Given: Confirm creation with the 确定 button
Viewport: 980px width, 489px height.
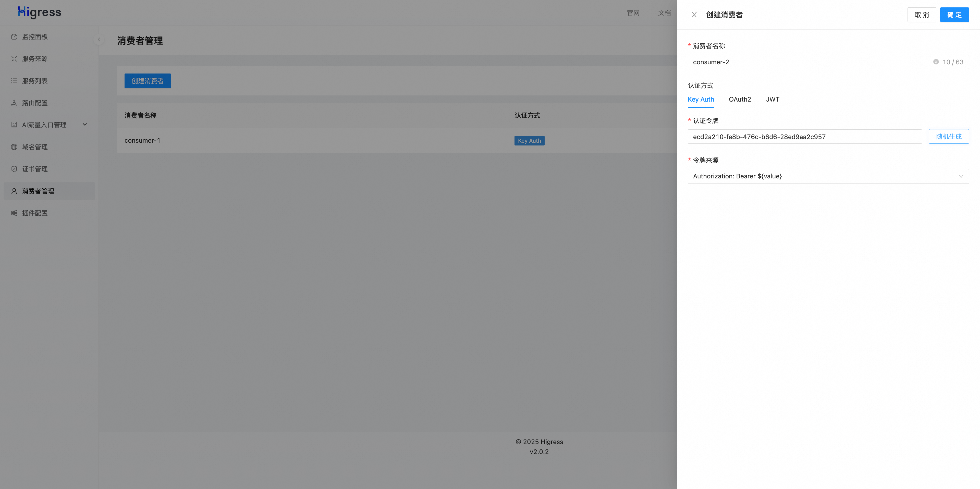Looking at the screenshot, I should pos(954,15).
